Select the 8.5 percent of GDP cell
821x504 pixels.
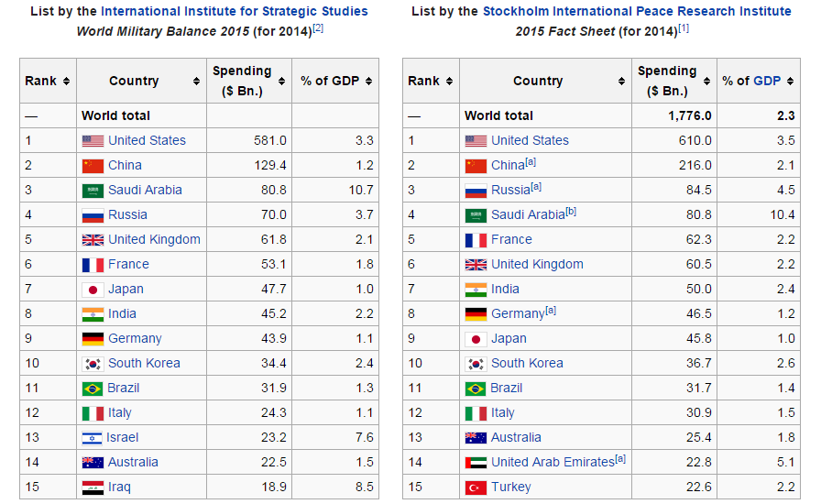click(335, 488)
